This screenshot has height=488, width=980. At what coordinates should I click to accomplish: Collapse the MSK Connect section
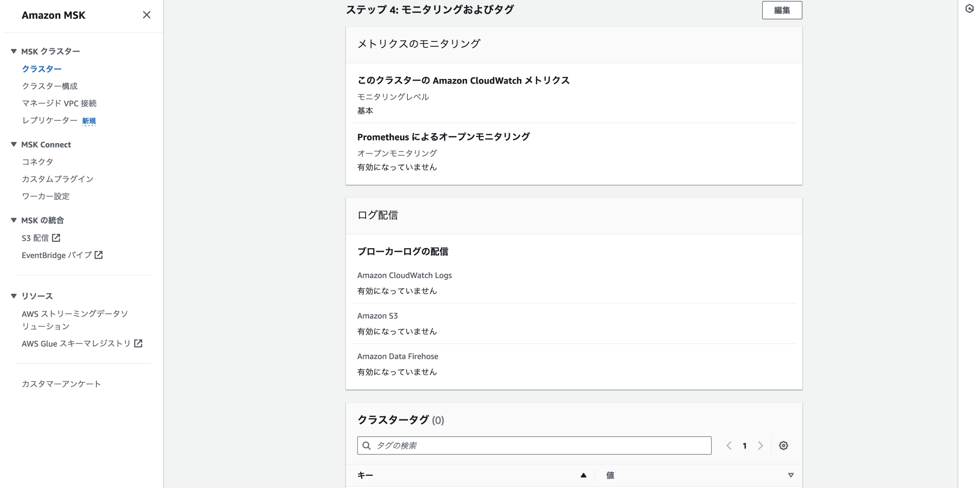point(14,144)
